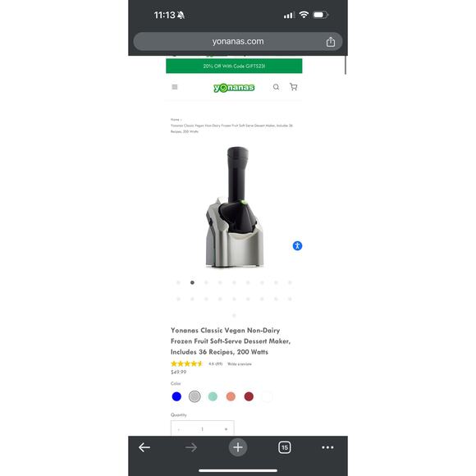
Task: Click the Yonanas logo
Action: [234, 88]
